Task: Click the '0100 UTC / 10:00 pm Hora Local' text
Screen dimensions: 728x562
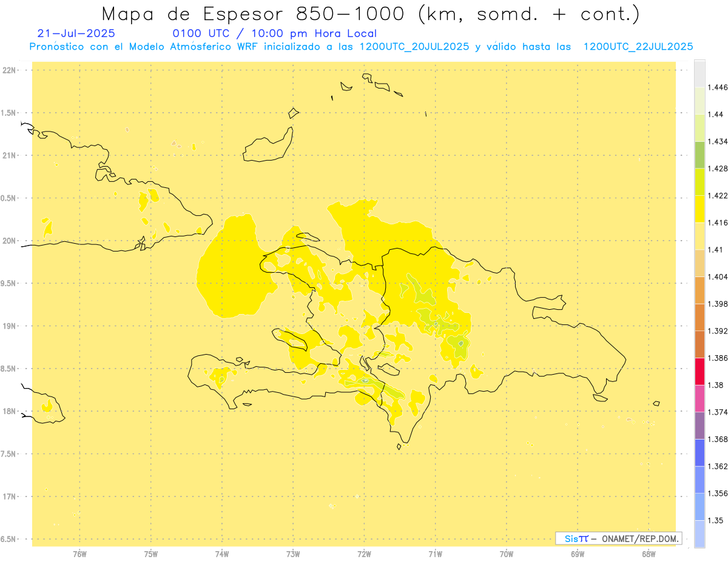Action: [x=275, y=33]
